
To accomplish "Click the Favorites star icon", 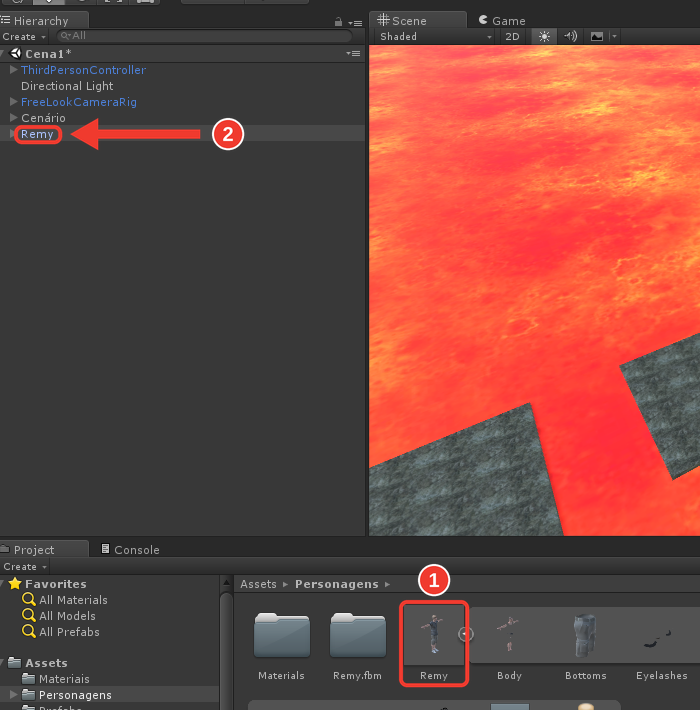I will coord(15,583).
